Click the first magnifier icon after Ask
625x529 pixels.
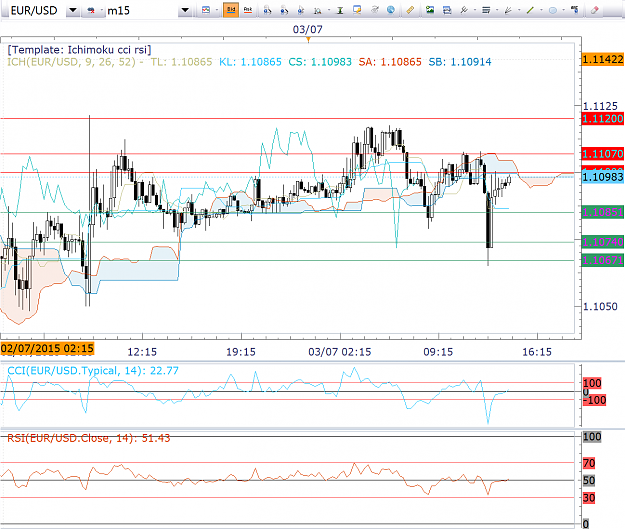point(267,10)
